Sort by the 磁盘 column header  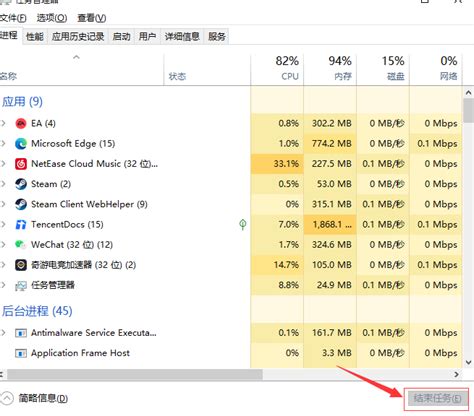(x=383, y=69)
